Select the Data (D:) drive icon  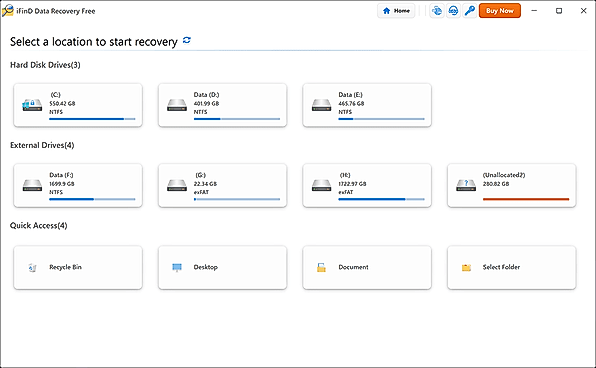click(x=177, y=105)
